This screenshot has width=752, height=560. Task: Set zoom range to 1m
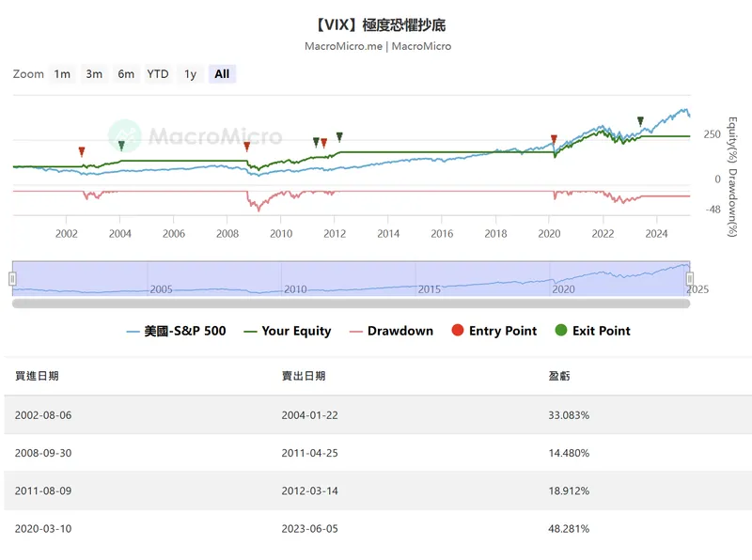click(62, 74)
